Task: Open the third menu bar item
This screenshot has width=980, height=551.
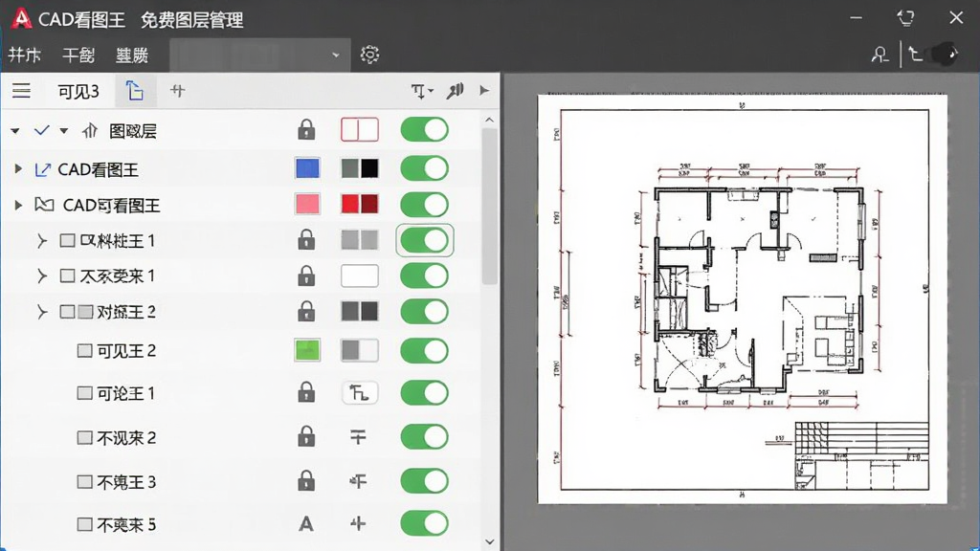Action: point(132,55)
